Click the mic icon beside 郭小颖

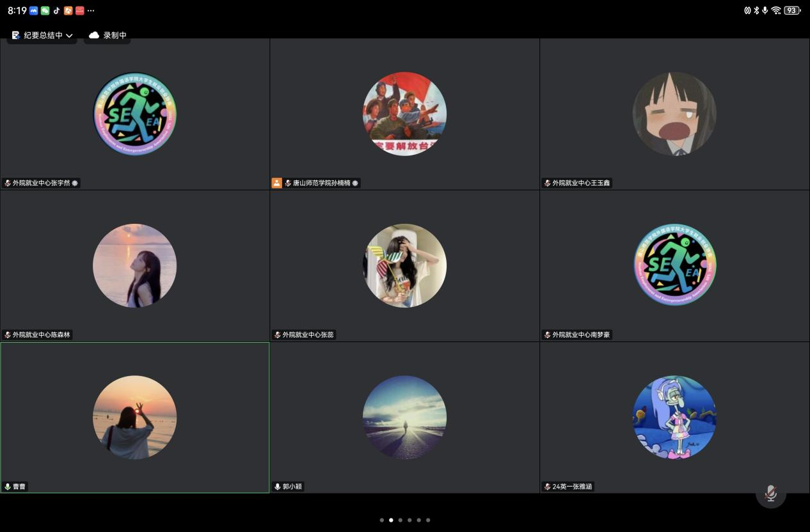(x=278, y=487)
